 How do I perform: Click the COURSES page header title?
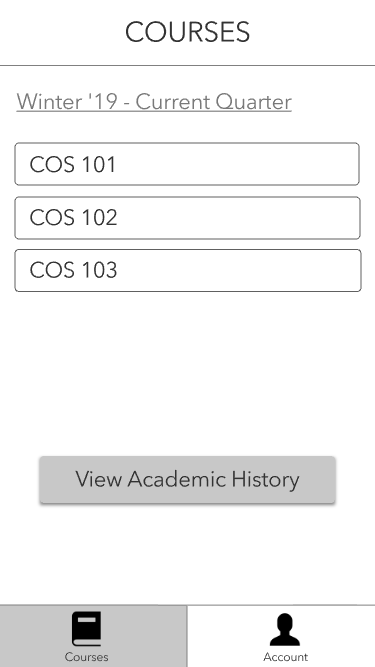[x=188, y=32]
